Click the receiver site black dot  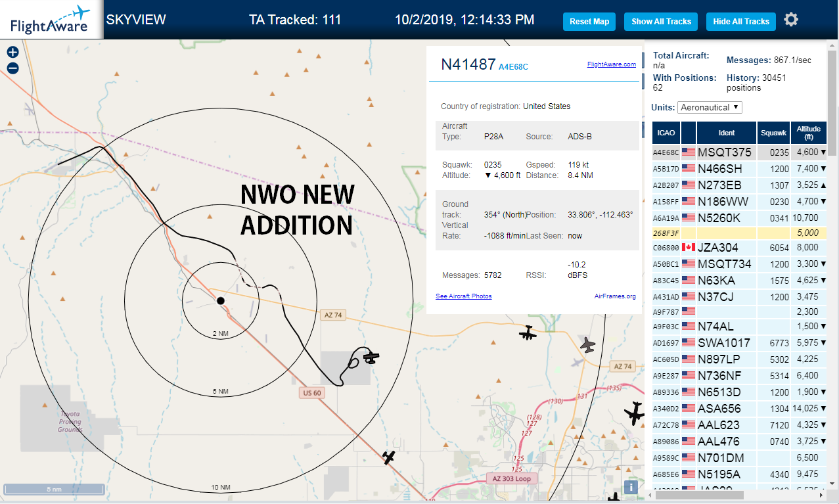coord(221,300)
